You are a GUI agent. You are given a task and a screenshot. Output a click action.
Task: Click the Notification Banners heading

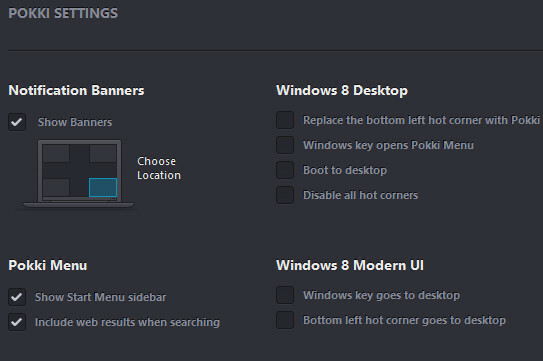pyautogui.click(x=76, y=90)
